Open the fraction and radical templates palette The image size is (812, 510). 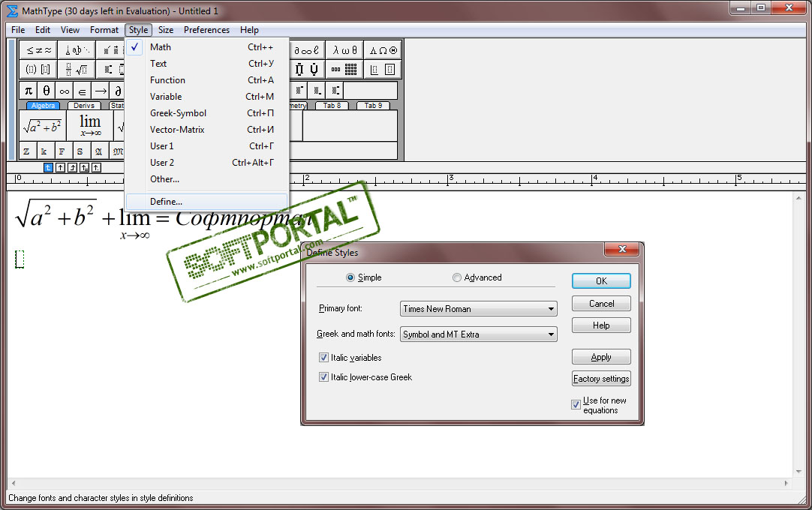pos(77,70)
